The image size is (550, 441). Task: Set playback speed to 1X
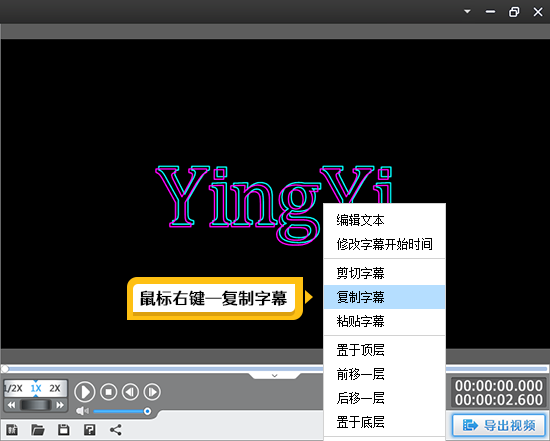[x=36, y=388]
